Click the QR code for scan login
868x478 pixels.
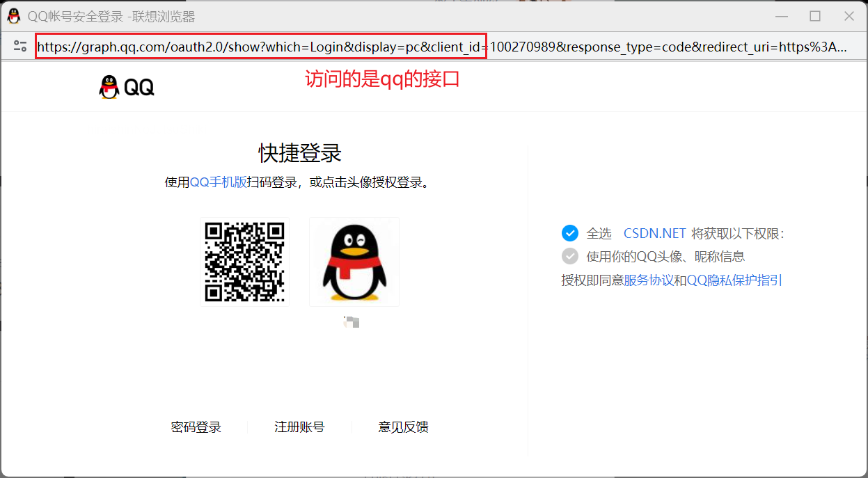[x=244, y=262]
